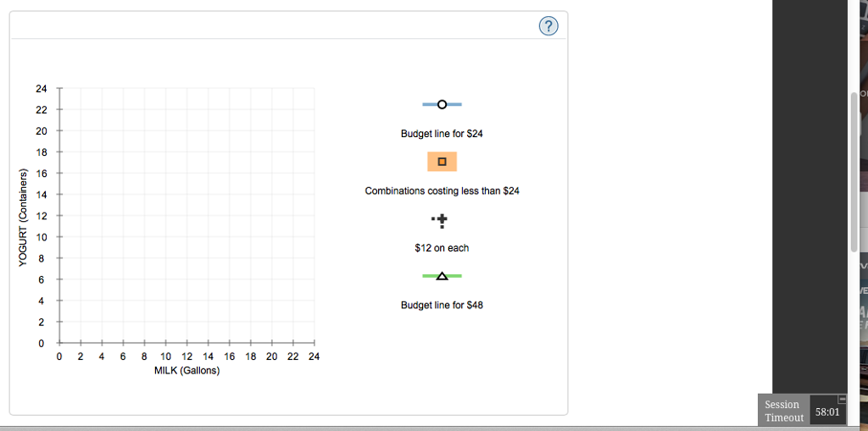
Task: Click the MILK (Gallons) axis title
Action: (186, 371)
